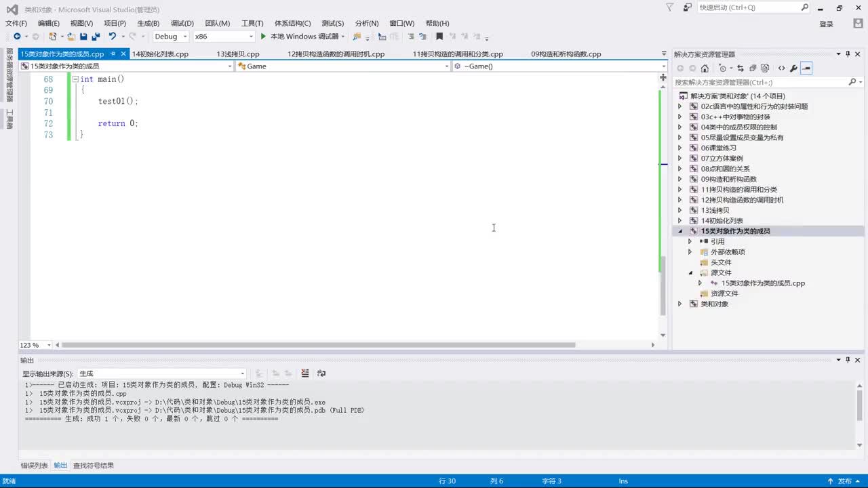Screen dimensions: 868x488
Task: Save the current file with floppy icon
Action: 83,37
